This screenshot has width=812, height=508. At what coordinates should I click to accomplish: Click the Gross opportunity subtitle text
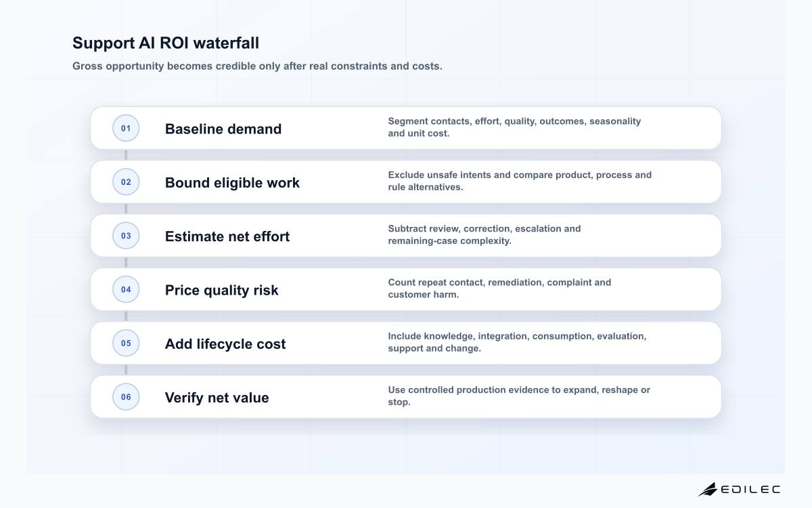[x=257, y=66]
